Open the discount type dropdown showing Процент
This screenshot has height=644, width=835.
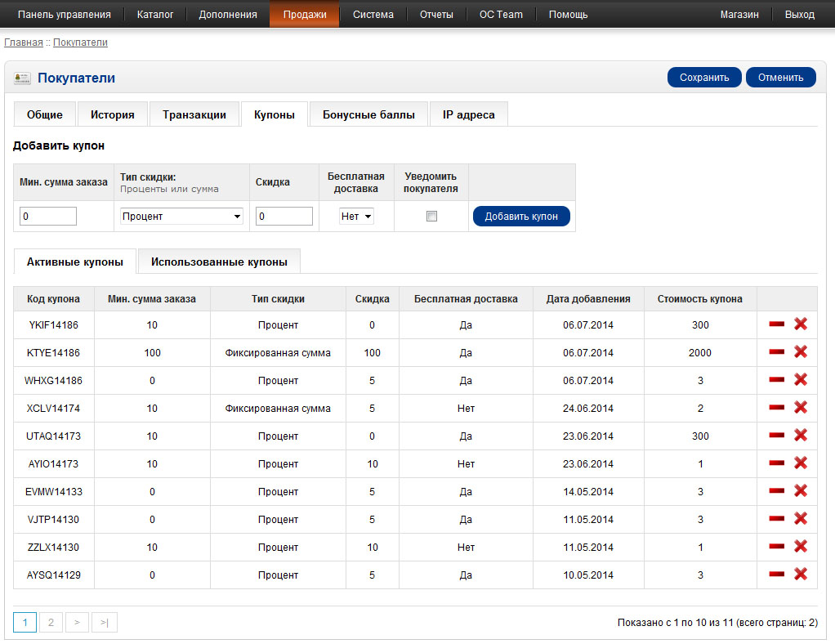tap(181, 217)
